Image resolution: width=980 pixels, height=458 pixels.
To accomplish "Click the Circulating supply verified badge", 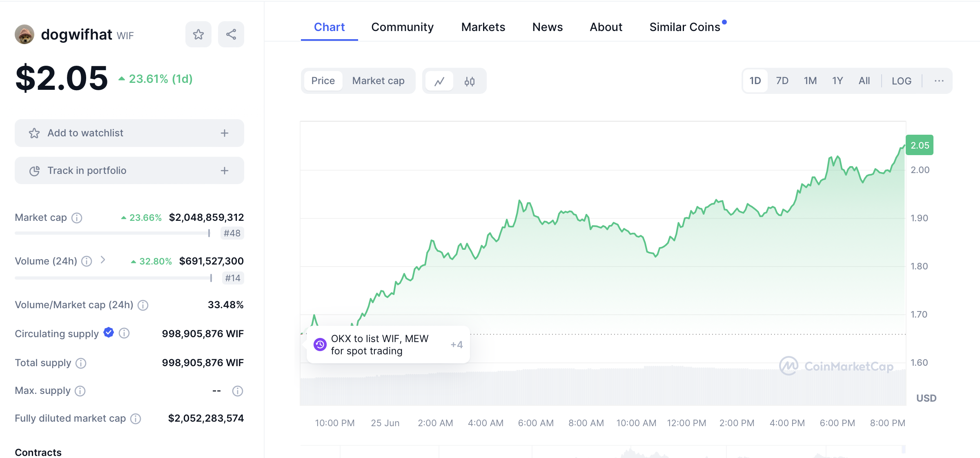I will 109,333.
